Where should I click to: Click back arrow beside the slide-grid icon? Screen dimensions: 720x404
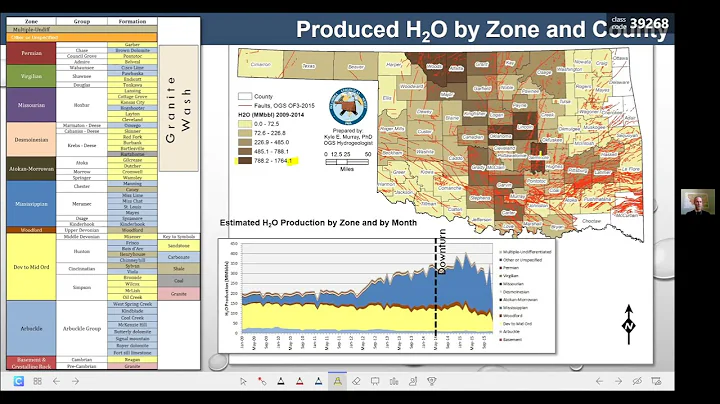(56, 381)
